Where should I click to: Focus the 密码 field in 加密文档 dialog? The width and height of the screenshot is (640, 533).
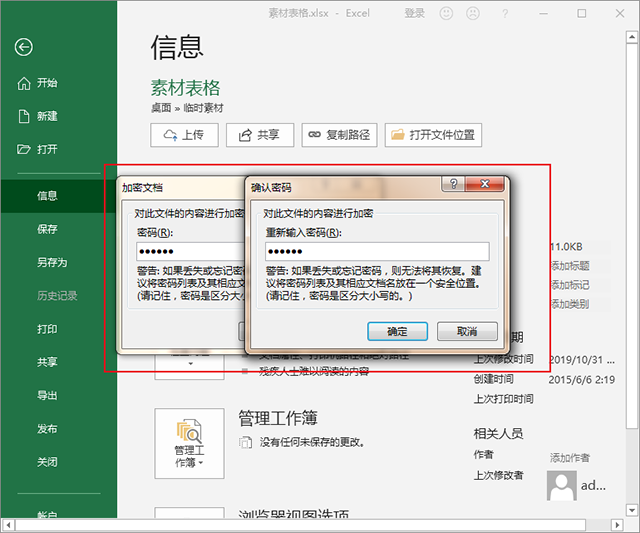tap(191, 251)
